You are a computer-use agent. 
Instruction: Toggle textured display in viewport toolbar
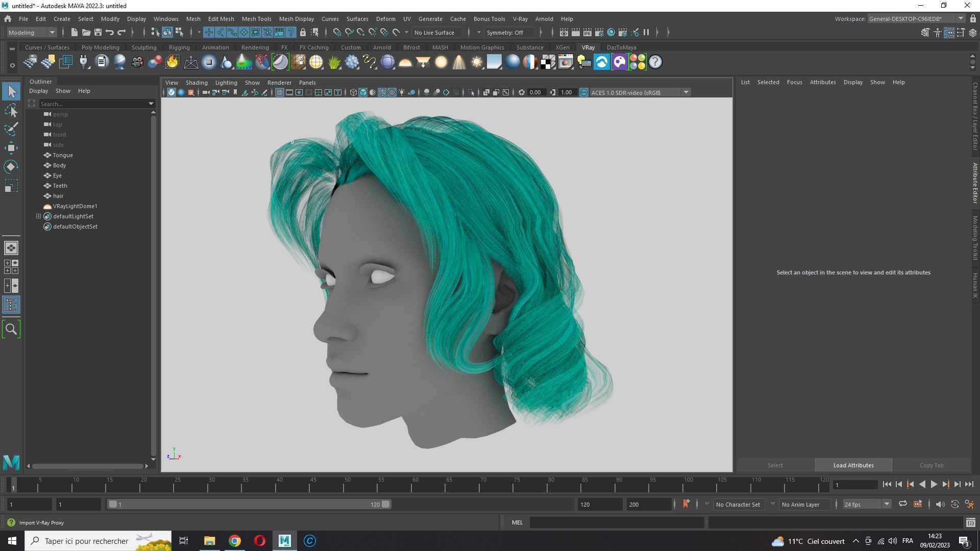coord(392,92)
